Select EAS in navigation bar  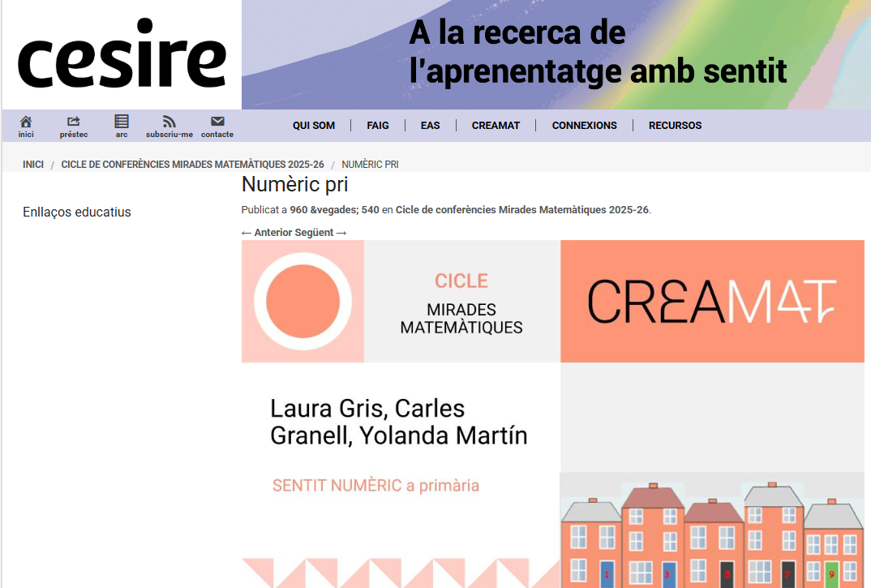[x=430, y=126]
